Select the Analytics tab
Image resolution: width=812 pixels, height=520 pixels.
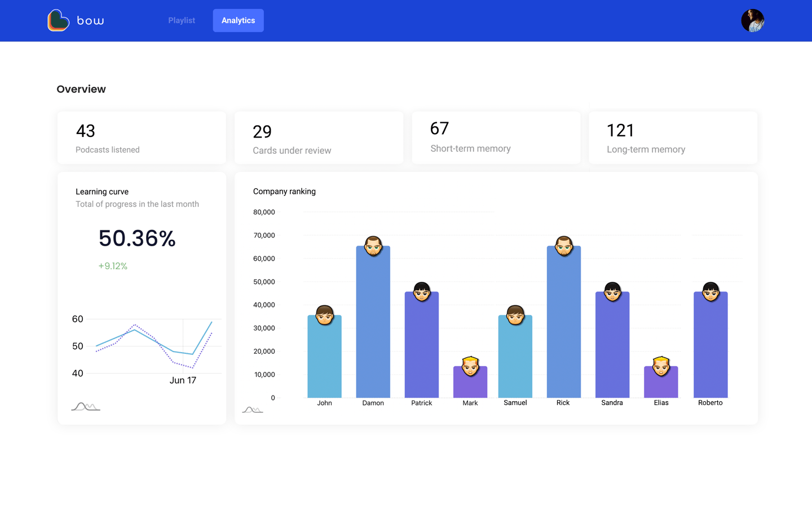[x=238, y=20]
